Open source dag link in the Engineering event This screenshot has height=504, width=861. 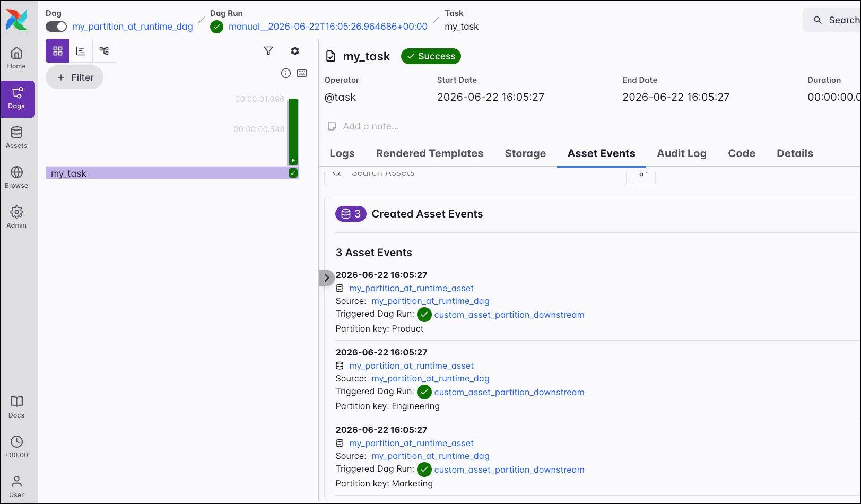tap(431, 378)
